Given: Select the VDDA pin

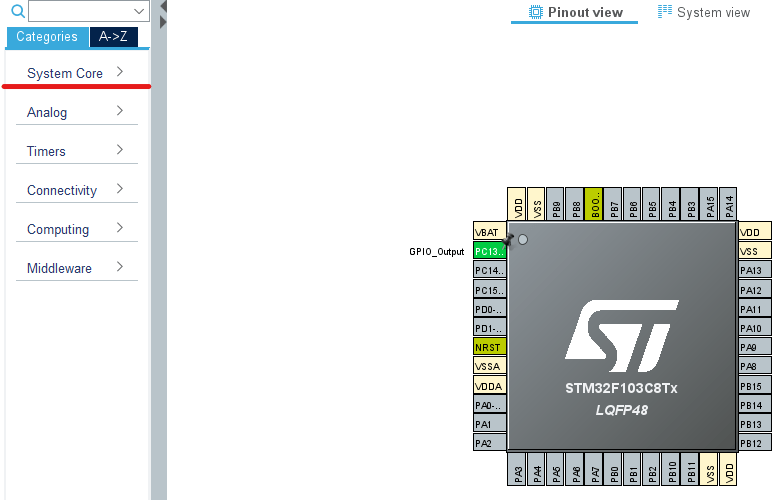Looking at the screenshot, I should [x=490, y=386].
